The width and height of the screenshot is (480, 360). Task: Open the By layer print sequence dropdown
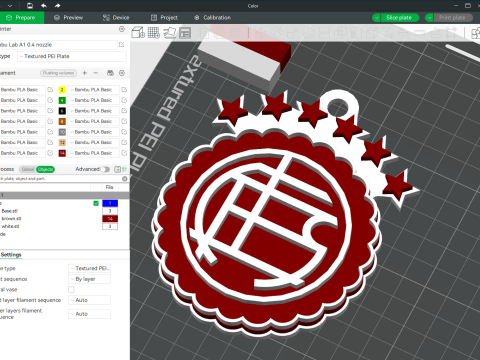pyautogui.click(x=89, y=279)
